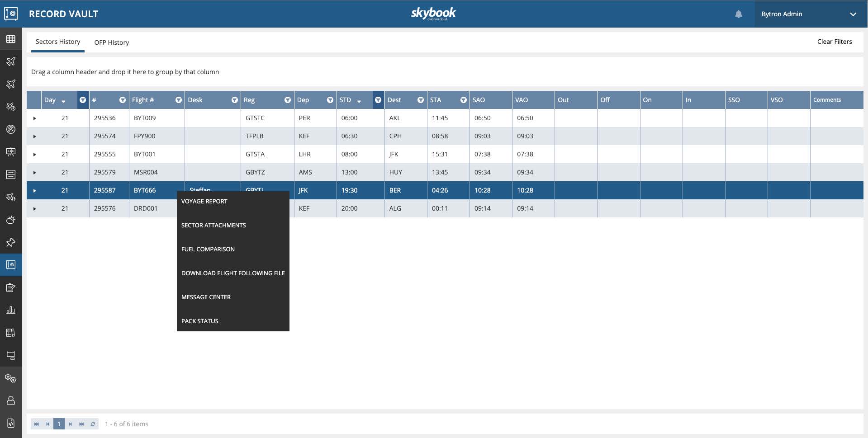The image size is (868, 438).
Task: Open the Reg column filter
Action: [288, 100]
